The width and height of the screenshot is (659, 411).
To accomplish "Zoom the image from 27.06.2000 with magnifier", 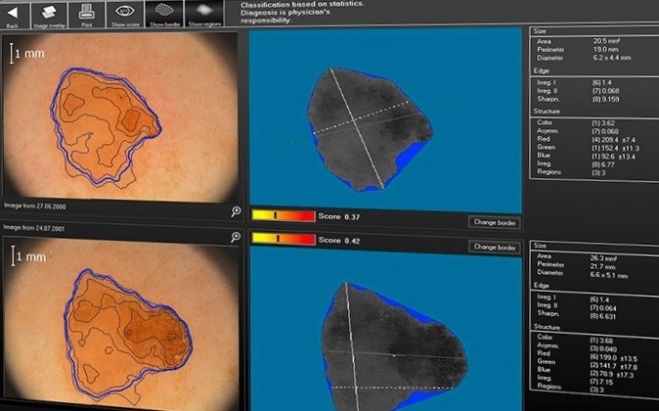I will [236, 211].
